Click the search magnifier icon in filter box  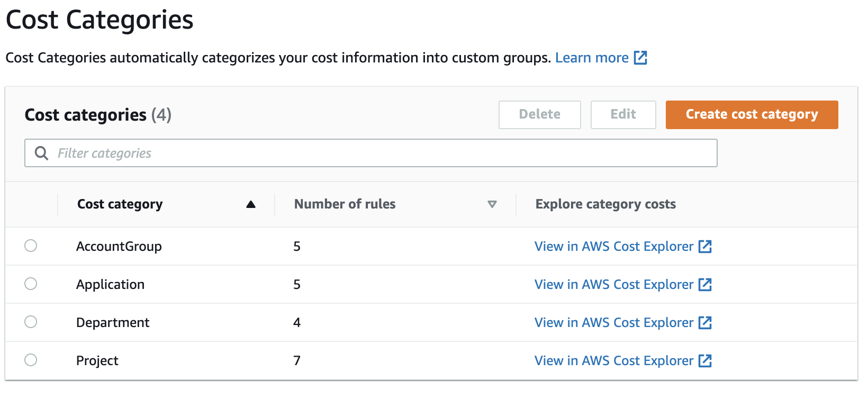[x=41, y=153]
